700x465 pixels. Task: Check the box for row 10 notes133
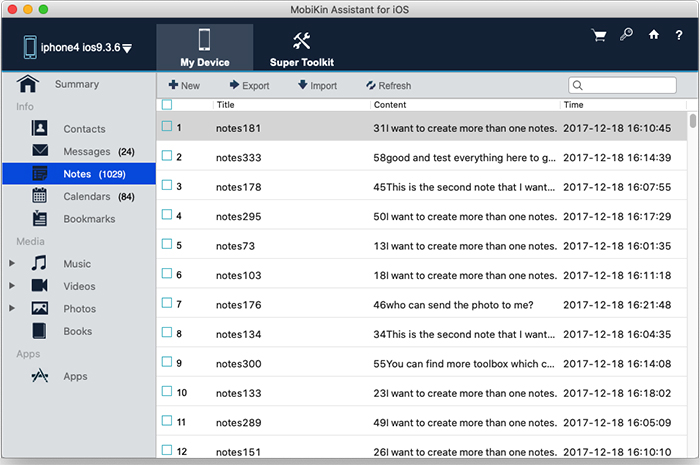pyautogui.click(x=167, y=391)
